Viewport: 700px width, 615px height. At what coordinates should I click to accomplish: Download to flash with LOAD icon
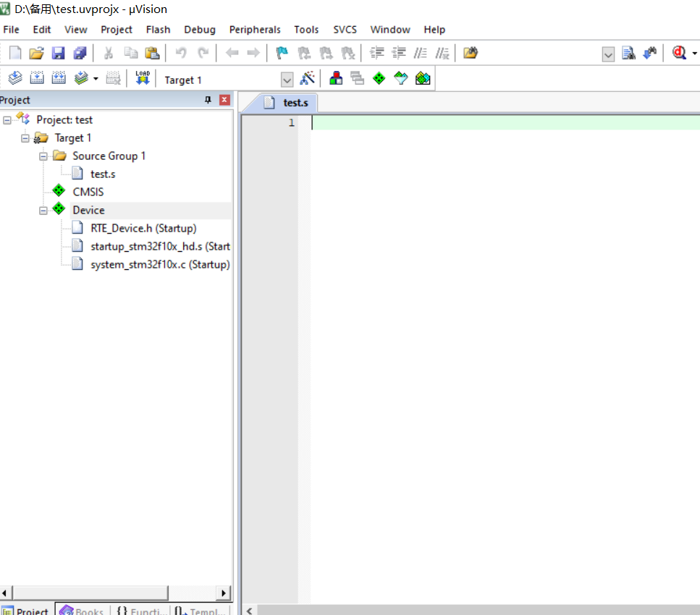[x=143, y=78]
